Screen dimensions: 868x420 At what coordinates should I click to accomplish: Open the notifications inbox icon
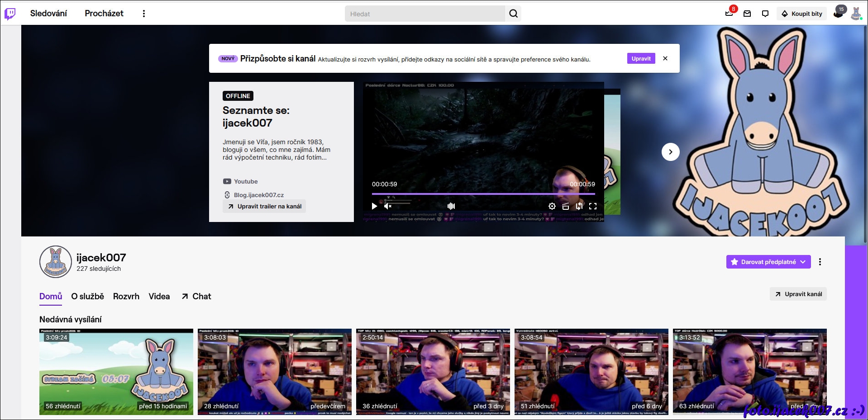(x=747, y=14)
